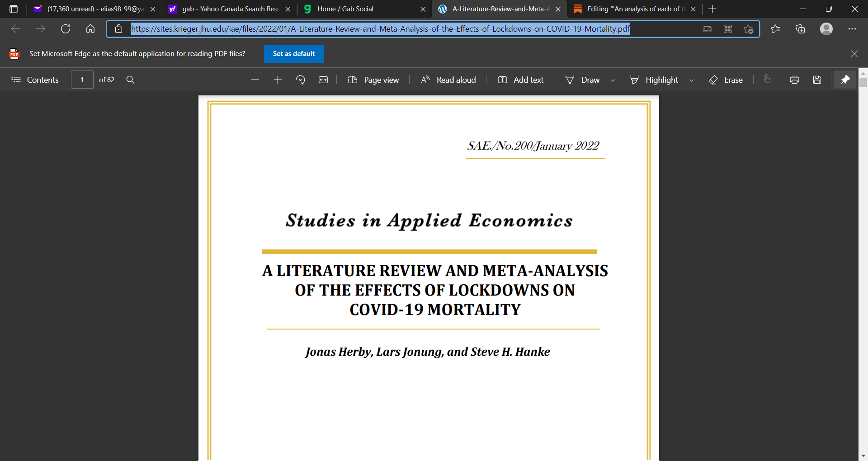Viewport: 868px width, 461px height.
Task: Click the scrollbar up arrow
Action: click(863, 73)
